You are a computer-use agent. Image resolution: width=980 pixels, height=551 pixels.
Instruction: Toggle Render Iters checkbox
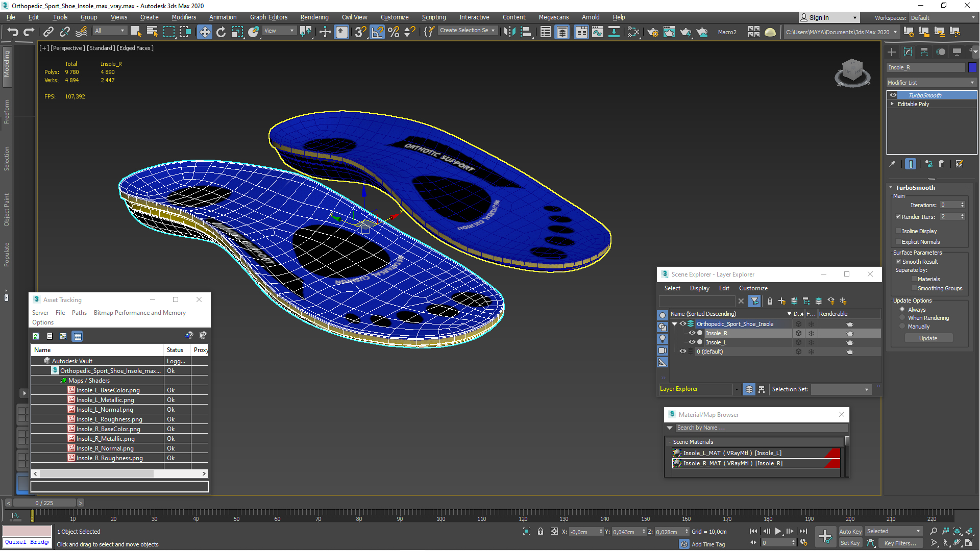(898, 216)
